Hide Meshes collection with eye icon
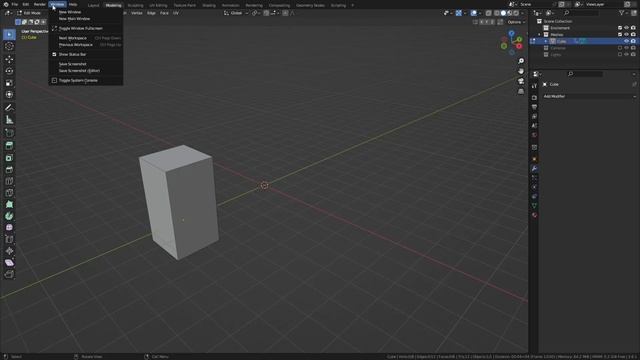The height and width of the screenshot is (360, 640). pos(627,34)
